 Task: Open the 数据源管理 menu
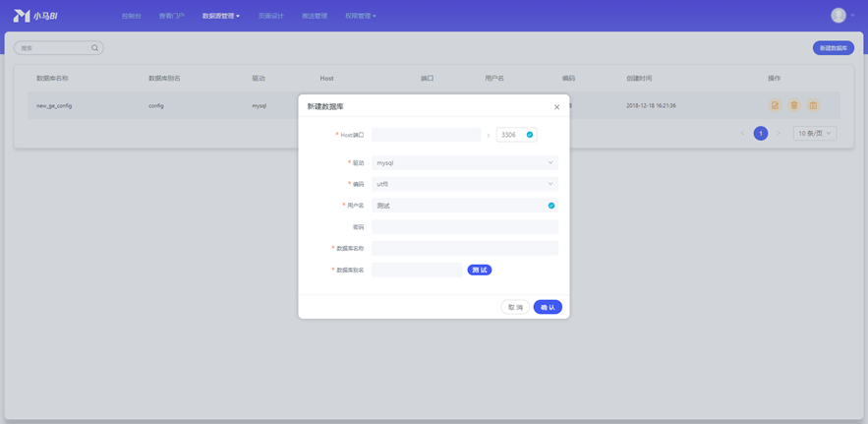point(220,16)
